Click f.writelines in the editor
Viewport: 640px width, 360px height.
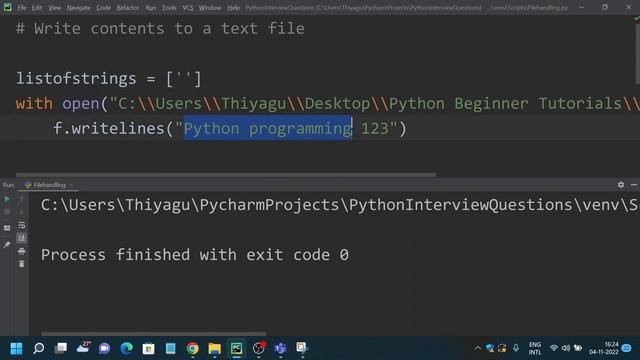[x=109, y=129]
